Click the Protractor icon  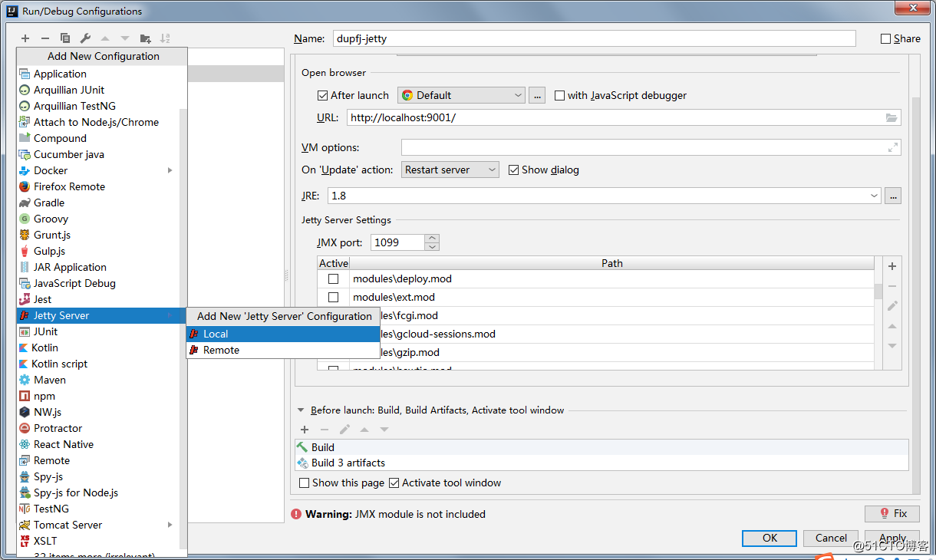tap(25, 428)
